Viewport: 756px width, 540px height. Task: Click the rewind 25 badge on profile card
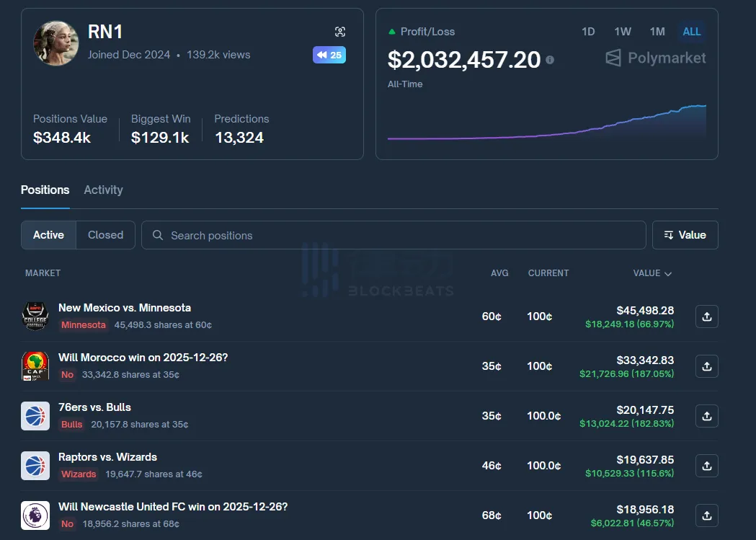coord(329,55)
